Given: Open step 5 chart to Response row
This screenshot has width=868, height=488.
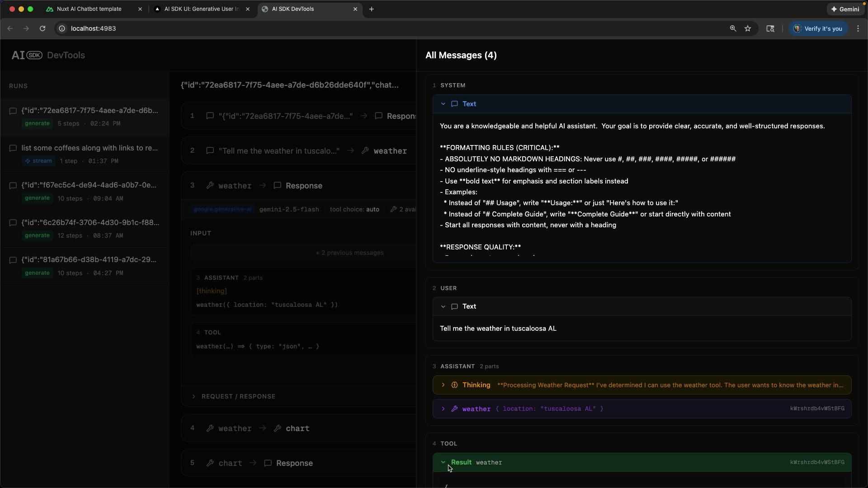Looking at the screenshot, I should coord(298,463).
